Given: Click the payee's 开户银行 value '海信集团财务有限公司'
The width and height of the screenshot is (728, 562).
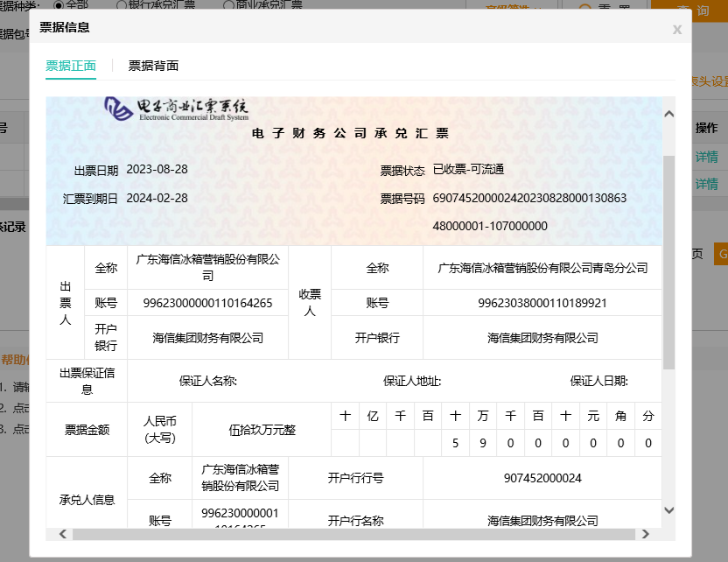Looking at the screenshot, I should (542, 338).
